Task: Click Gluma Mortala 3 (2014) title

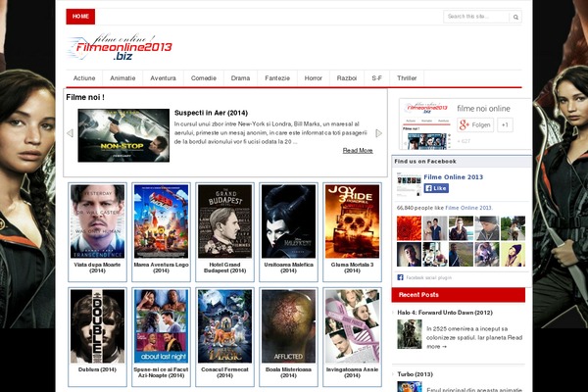Action: tap(352, 268)
